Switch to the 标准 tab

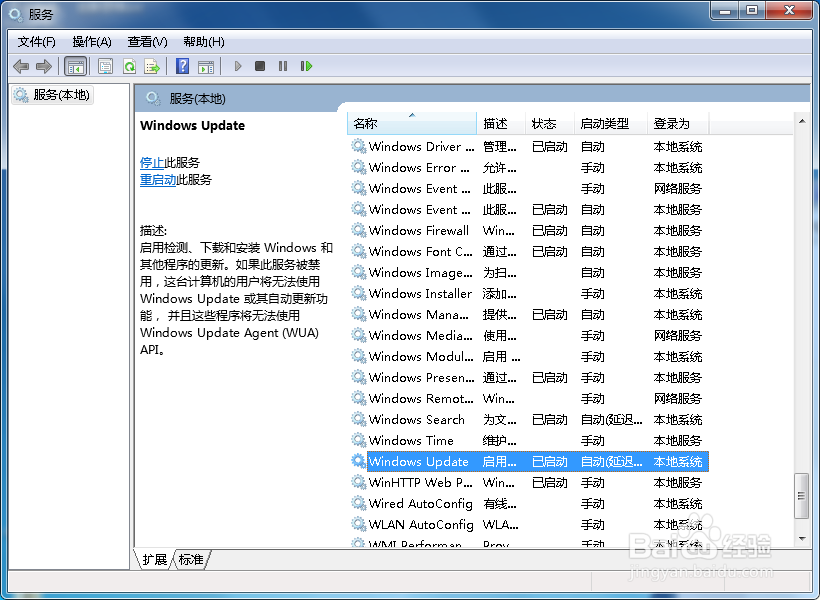(190, 560)
